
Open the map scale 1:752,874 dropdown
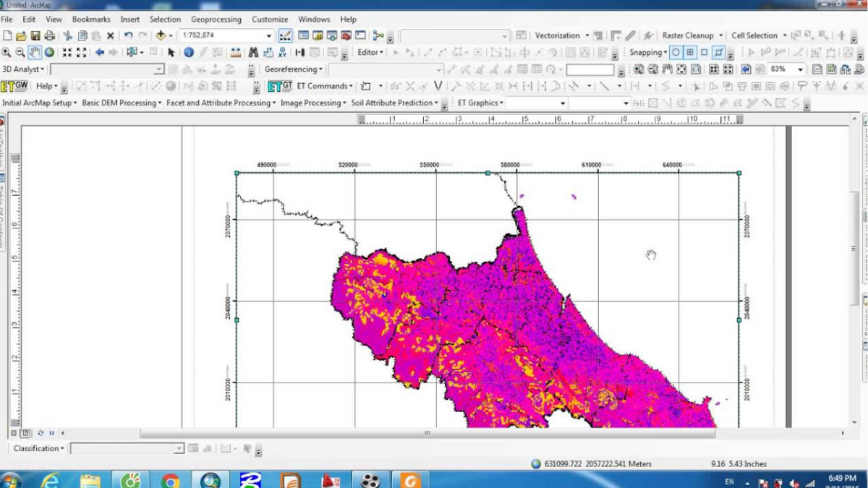(269, 35)
